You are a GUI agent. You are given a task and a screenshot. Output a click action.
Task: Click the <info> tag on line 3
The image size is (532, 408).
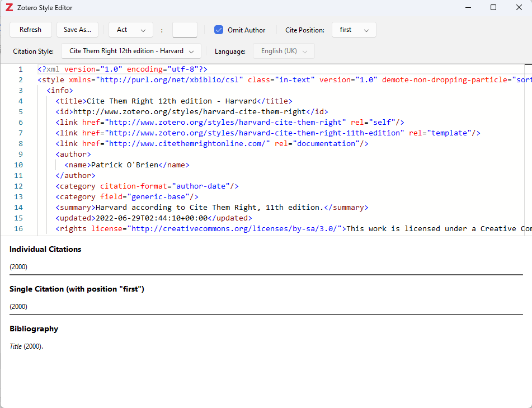pos(60,90)
